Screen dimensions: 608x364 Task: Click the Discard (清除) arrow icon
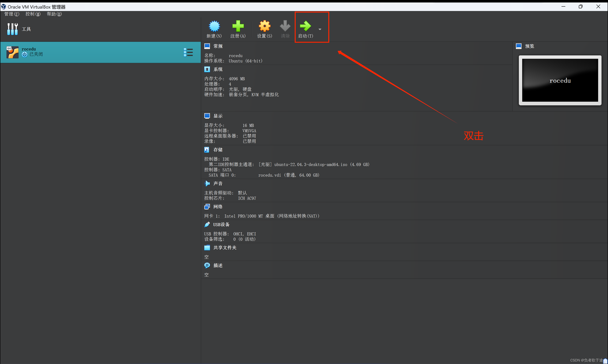tap(285, 26)
